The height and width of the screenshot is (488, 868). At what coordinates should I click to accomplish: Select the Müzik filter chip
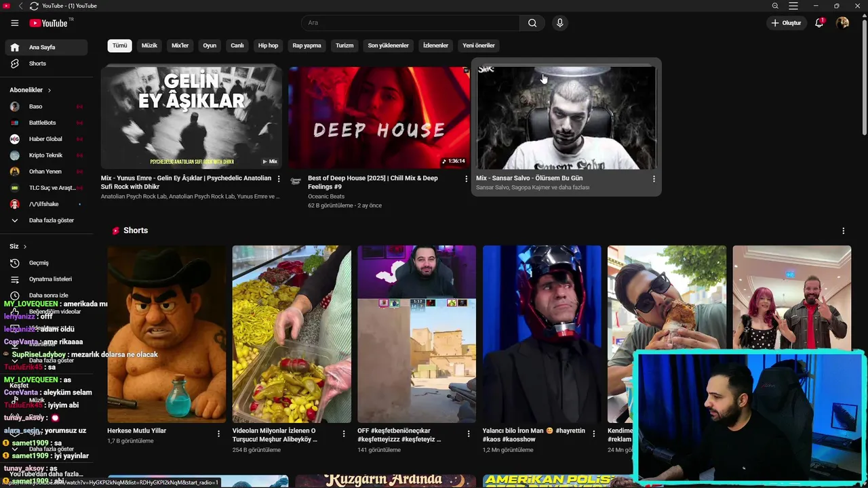point(149,45)
